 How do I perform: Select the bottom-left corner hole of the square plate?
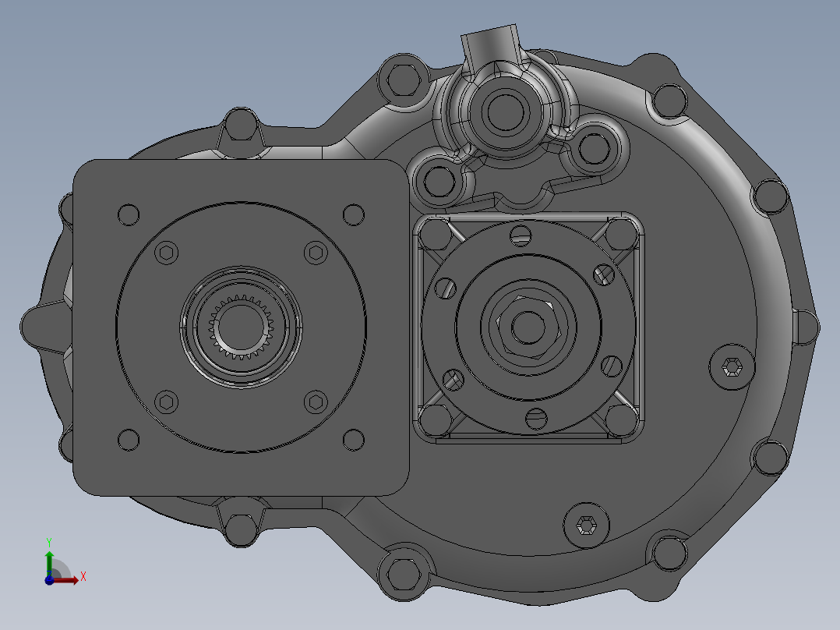pyautogui.click(x=129, y=440)
